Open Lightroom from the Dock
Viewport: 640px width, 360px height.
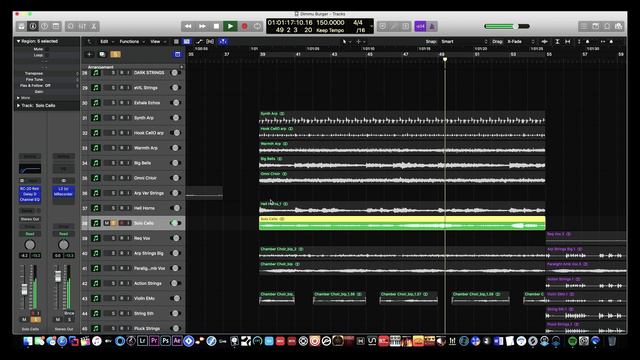142,341
